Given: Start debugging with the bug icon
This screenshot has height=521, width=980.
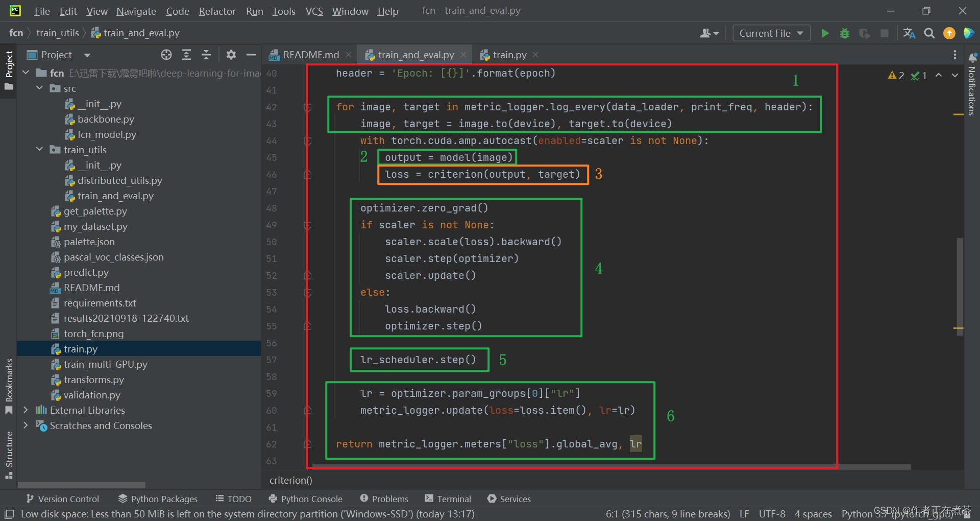Looking at the screenshot, I should [x=845, y=33].
